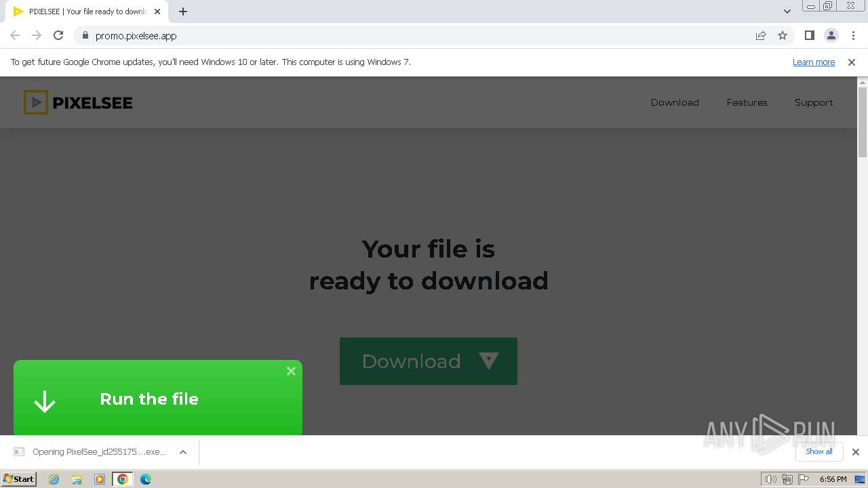
Task: Open Microsoft Edge from taskbar
Action: pyautogui.click(x=146, y=479)
